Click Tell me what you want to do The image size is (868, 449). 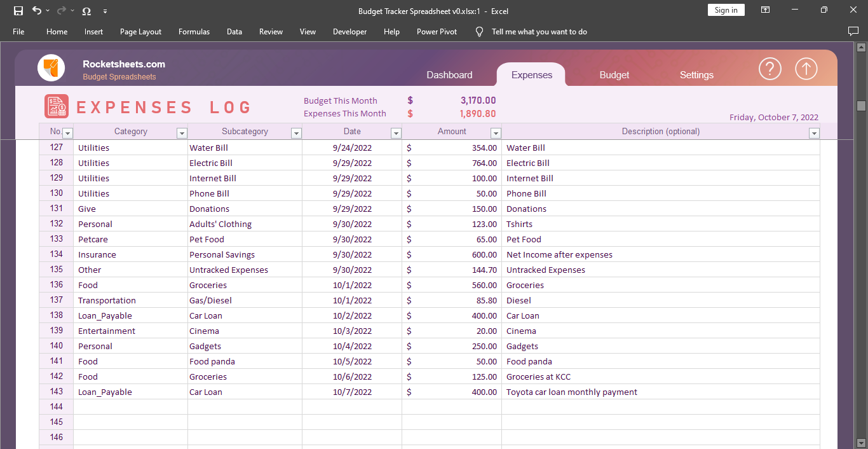pyautogui.click(x=539, y=32)
